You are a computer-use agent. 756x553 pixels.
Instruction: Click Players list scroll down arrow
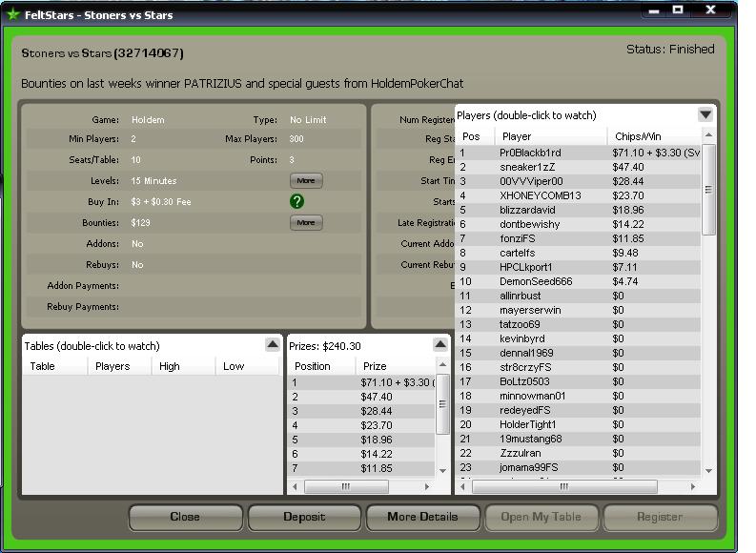(x=708, y=471)
